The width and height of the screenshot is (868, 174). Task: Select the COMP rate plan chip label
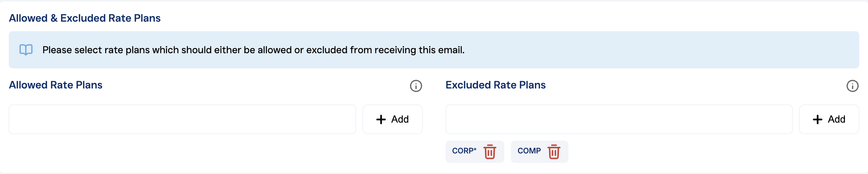[x=529, y=151]
